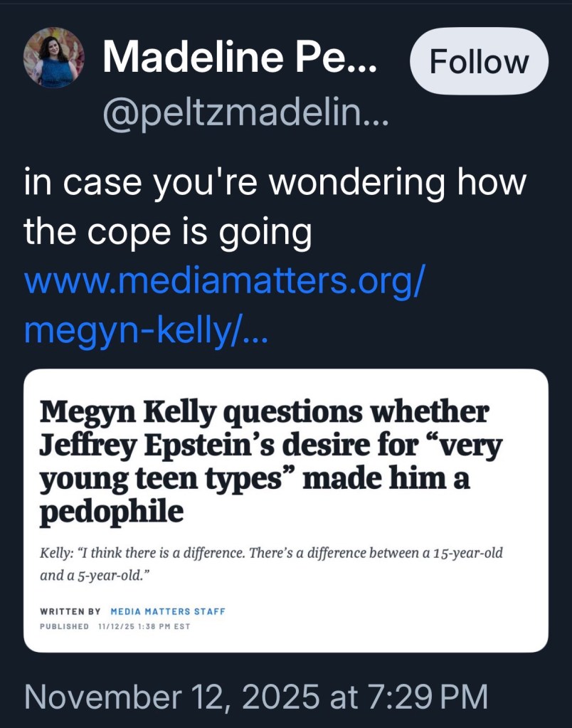Click the words "the cope is going"
572x728 pixels.
point(168,232)
